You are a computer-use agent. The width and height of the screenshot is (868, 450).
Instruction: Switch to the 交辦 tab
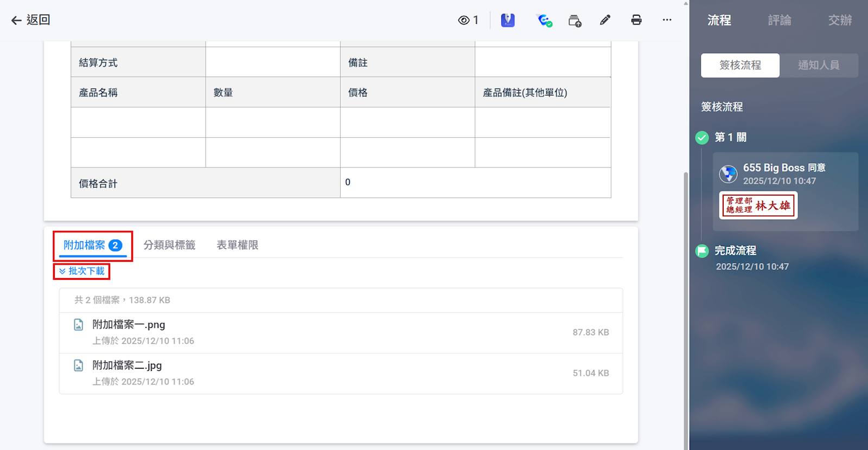click(839, 21)
